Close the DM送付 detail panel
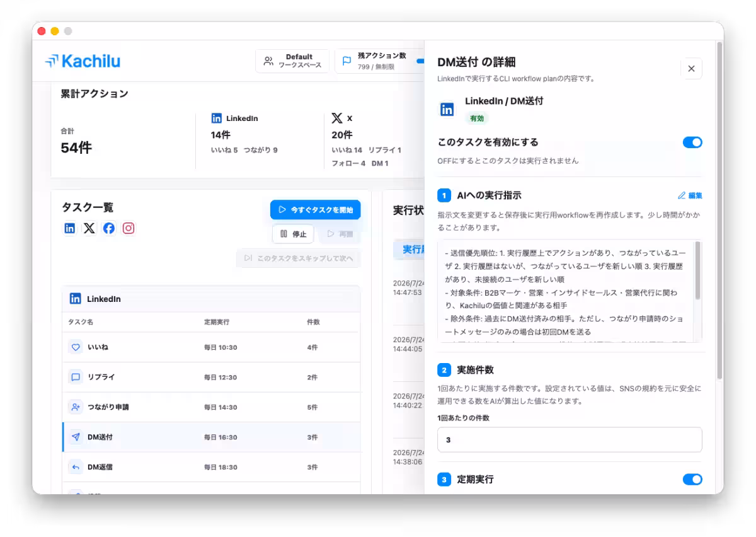This screenshot has width=756, height=537. pyautogui.click(x=691, y=69)
